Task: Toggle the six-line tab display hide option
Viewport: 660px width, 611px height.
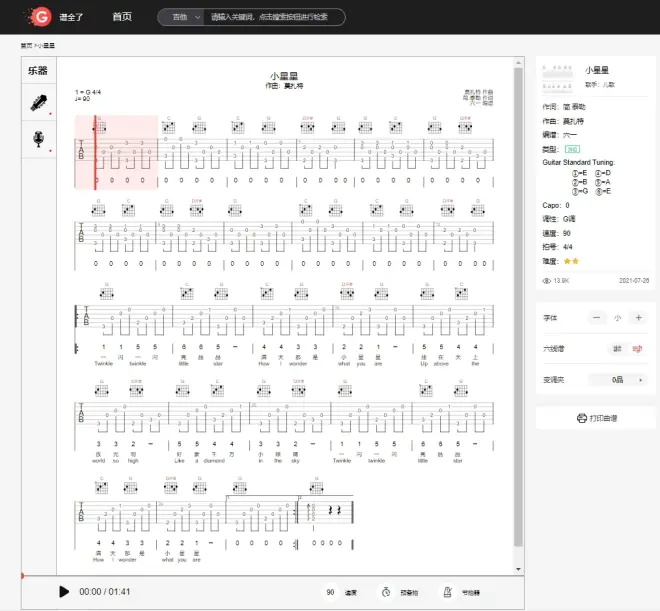Action: 617,349
